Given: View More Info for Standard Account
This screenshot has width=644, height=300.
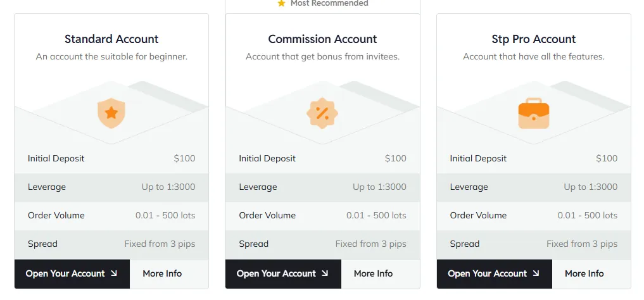Looking at the screenshot, I should tap(162, 273).
